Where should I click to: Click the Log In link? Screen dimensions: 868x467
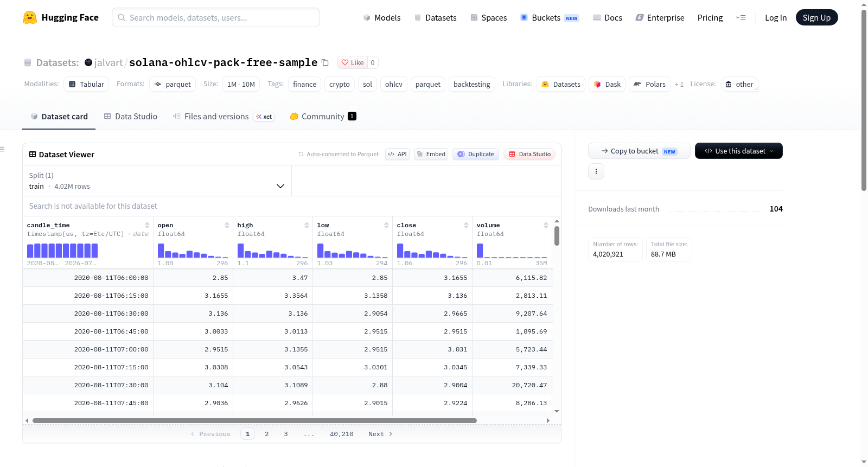(776, 18)
